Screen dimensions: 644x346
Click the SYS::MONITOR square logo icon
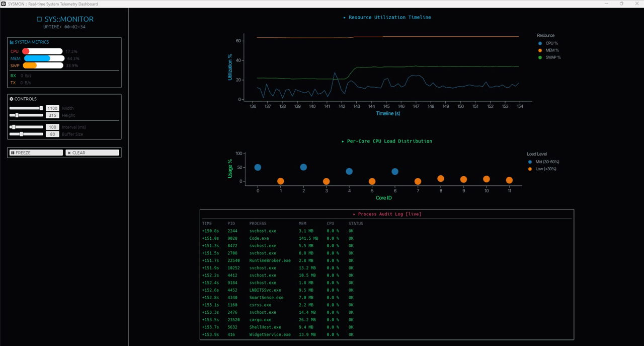click(39, 19)
